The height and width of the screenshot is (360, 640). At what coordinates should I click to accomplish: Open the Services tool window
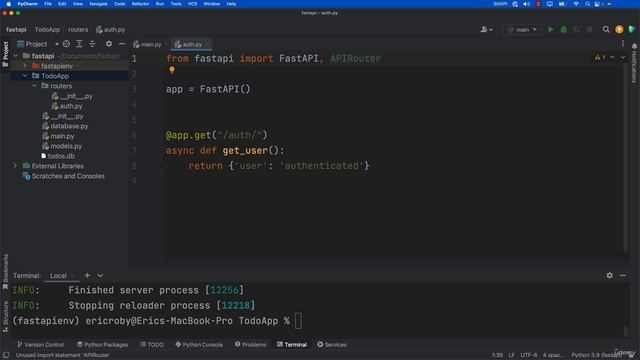coord(332,344)
